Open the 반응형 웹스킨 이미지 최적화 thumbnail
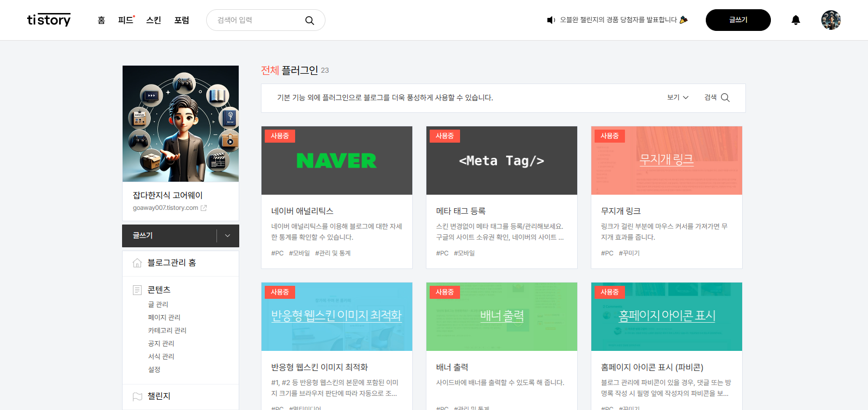Image resolution: width=868 pixels, height=410 pixels. point(337,317)
